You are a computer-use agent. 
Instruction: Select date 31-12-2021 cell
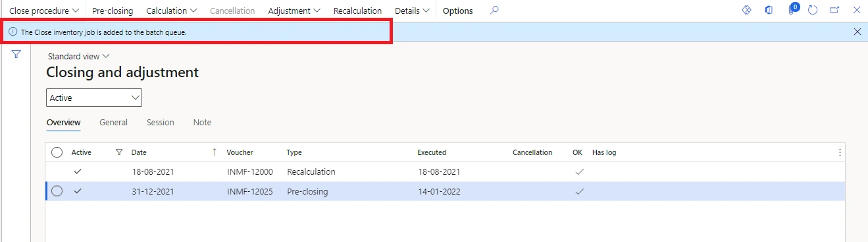click(153, 191)
